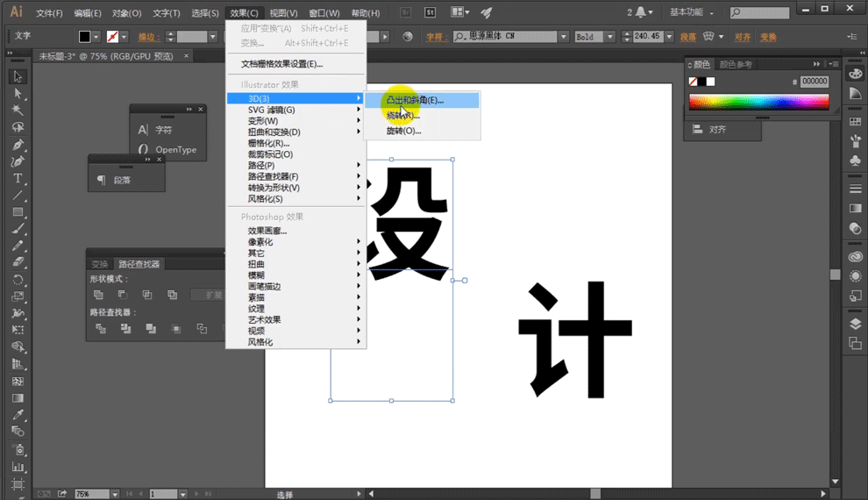The width and height of the screenshot is (868, 500).
Task: Open the SVG 滤镜(G) submenu
Action: 296,110
